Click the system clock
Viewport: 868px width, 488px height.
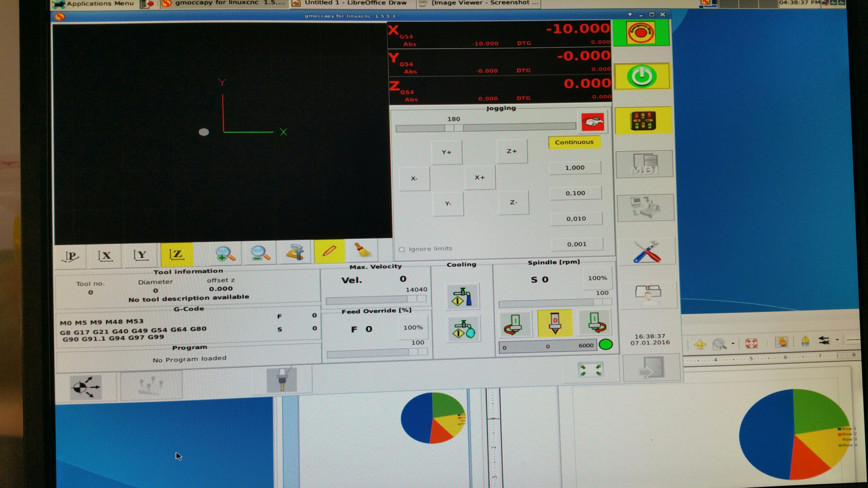click(x=799, y=3)
